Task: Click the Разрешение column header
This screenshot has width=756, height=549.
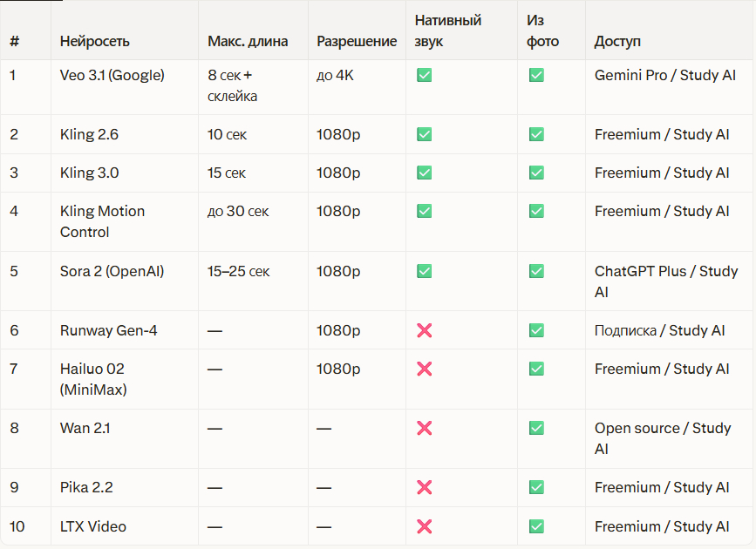Action: pyautogui.click(x=356, y=42)
